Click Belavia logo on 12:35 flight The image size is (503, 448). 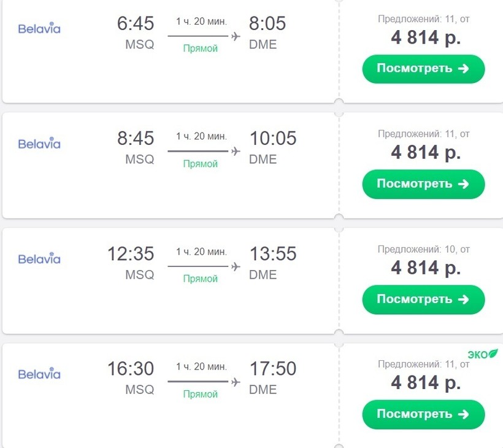pyautogui.click(x=39, y=258)
